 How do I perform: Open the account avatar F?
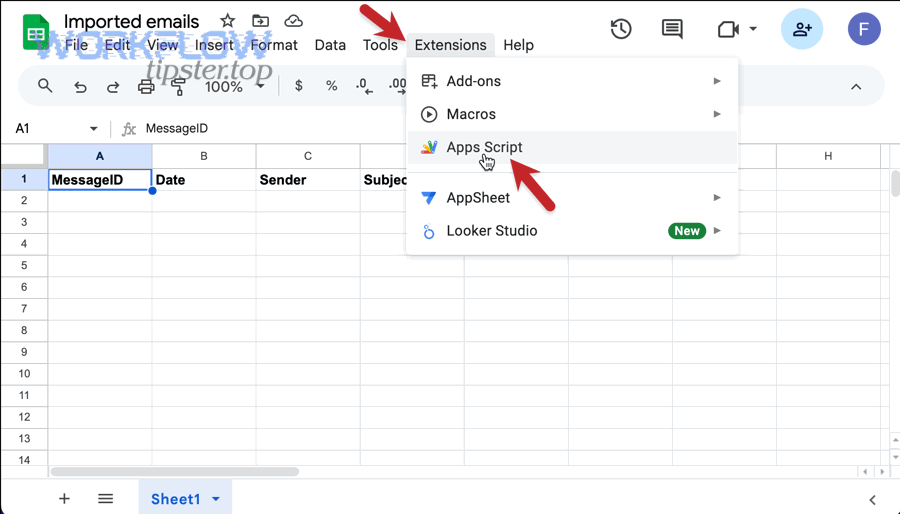click(x=864, y=29)
